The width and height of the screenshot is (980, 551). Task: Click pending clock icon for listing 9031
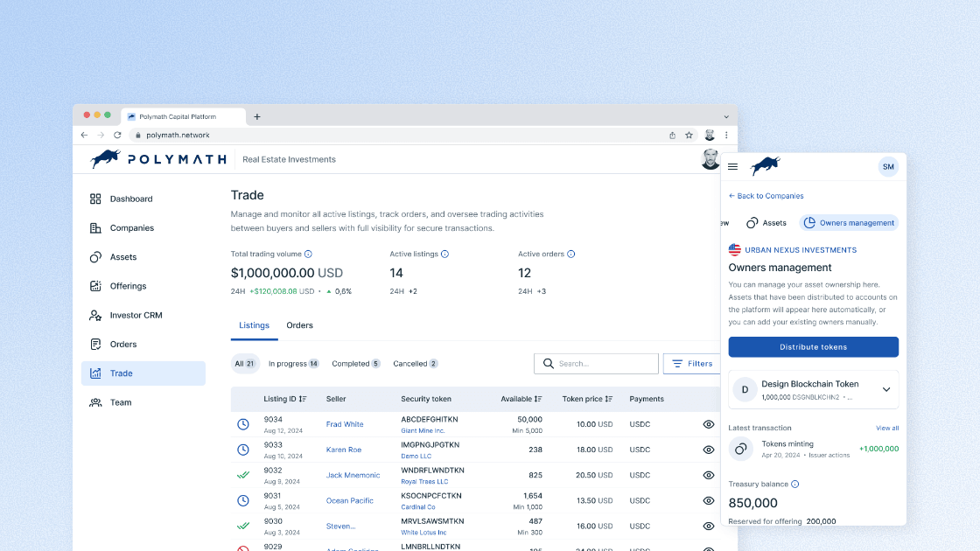click(x=243, y=500)
